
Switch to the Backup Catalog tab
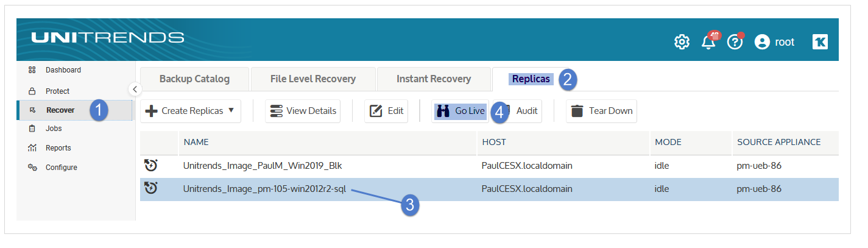[194, 79]
